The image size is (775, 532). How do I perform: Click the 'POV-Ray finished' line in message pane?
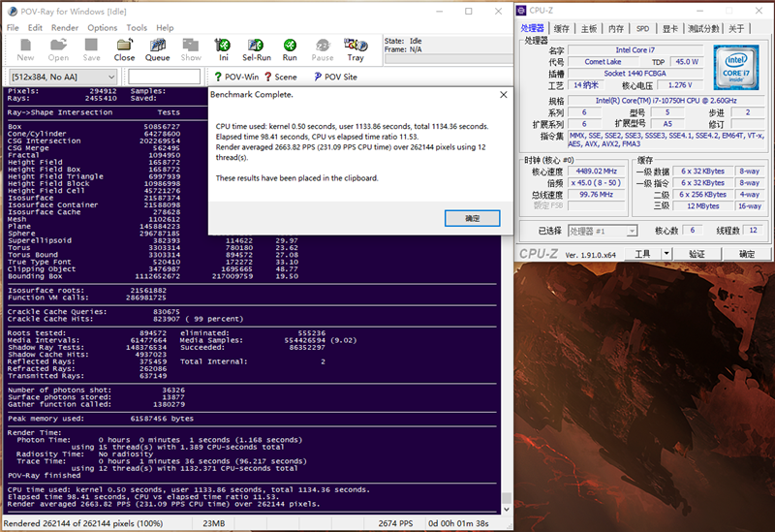[44, 476]
